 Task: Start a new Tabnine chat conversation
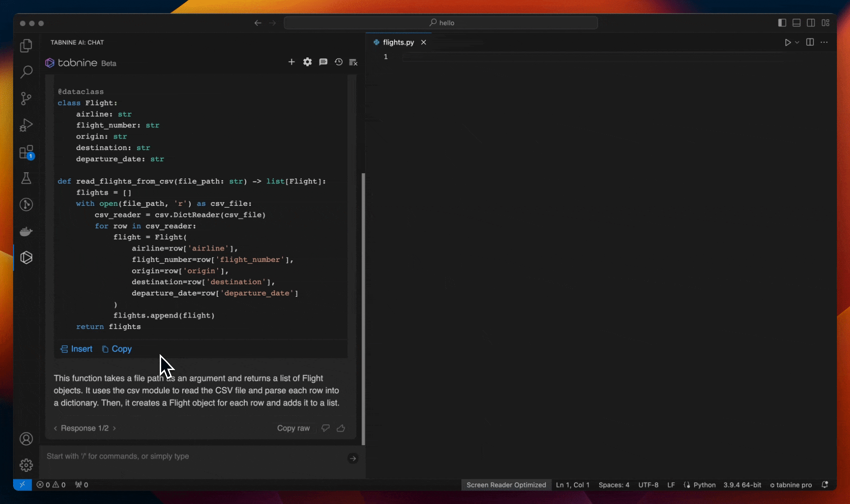point(291,62)
